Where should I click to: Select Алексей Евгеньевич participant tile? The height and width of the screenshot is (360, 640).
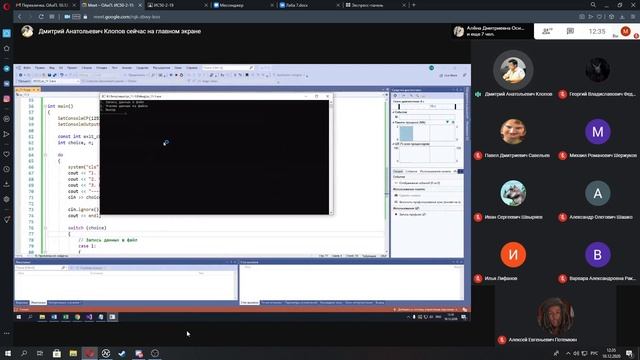coord(555,316)
